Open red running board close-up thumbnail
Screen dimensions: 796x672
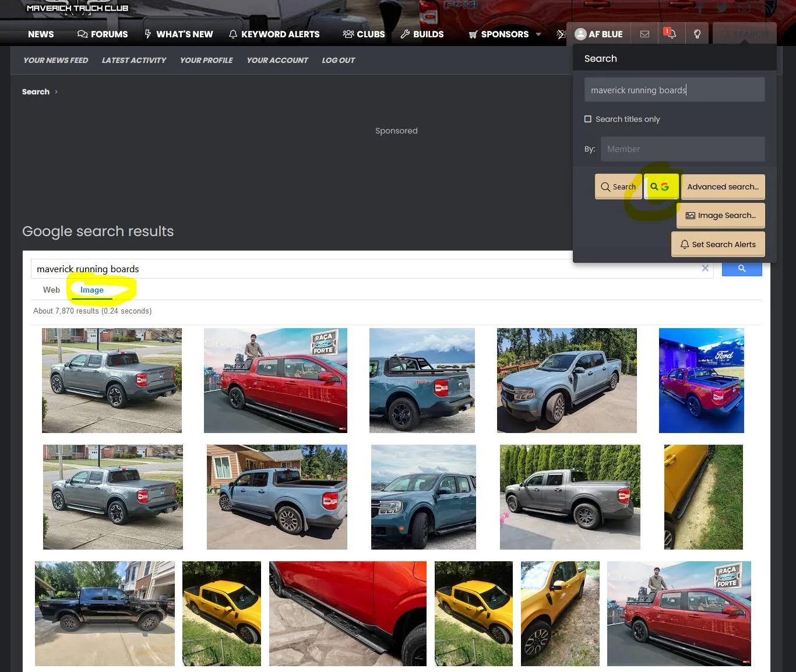348,614
